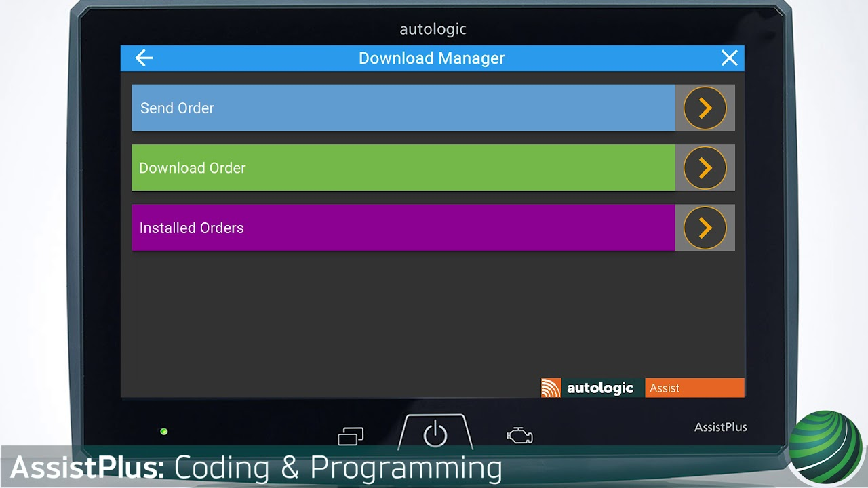Select the green Download Order row
Image resolution: width=868 pixels, height=488 pixels.
click(x=403, y=168)
